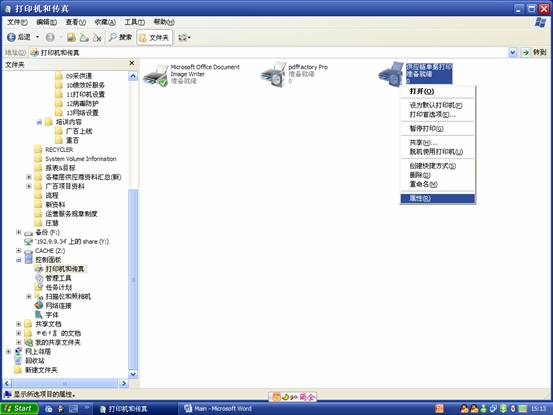Choose 共享 in the context menu
This screenshot has width=553, height=415.
pyautogui.click(x=438, y=142)
